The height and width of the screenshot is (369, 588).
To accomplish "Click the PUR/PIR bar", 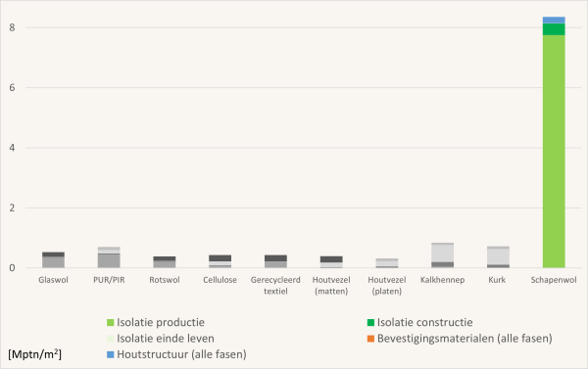I will pyautogui.click(x=109, y=257).
